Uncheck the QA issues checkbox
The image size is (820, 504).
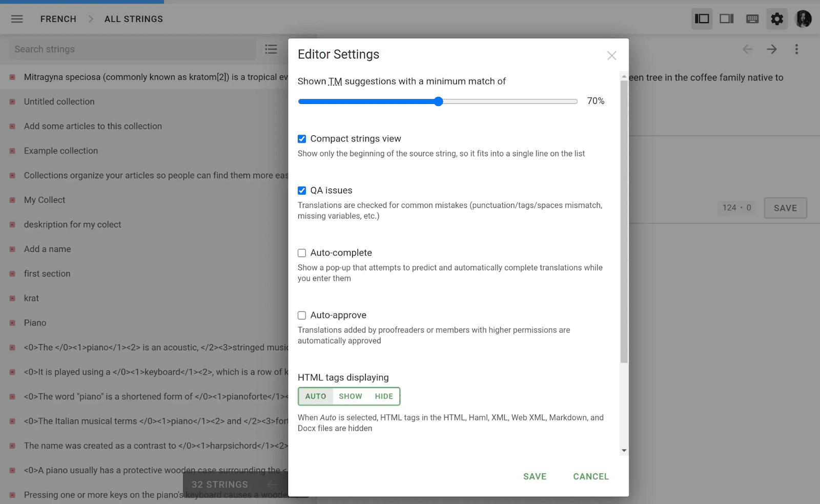[x=302, y=191]
